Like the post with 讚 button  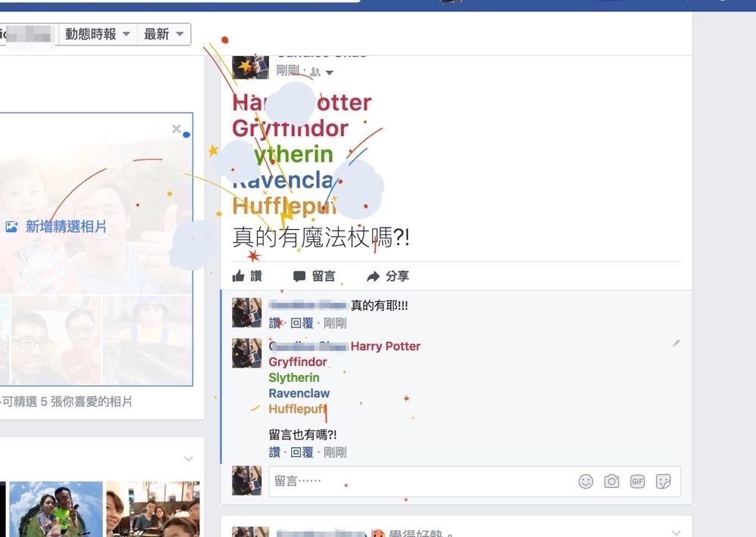pos(247,276)
